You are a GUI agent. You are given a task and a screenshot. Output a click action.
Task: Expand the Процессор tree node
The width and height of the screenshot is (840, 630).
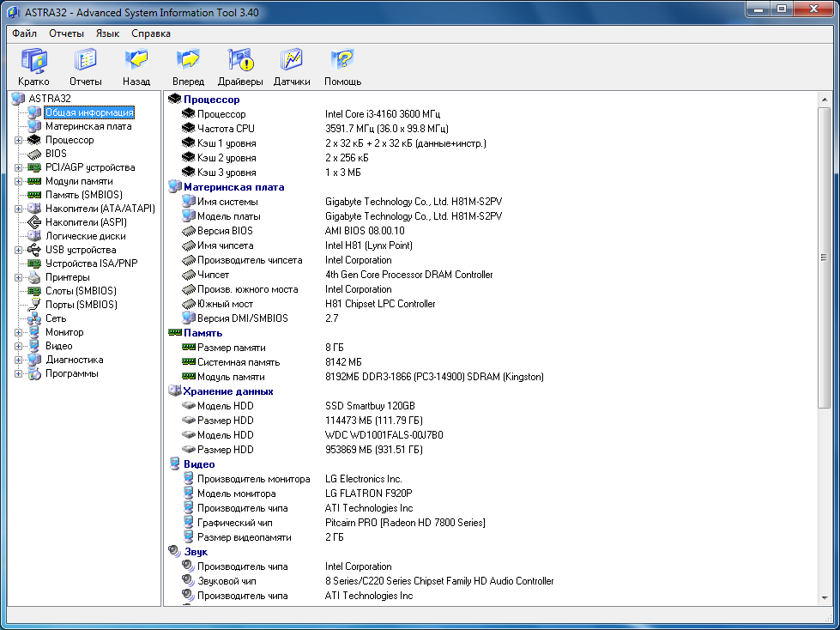(18, 140)
